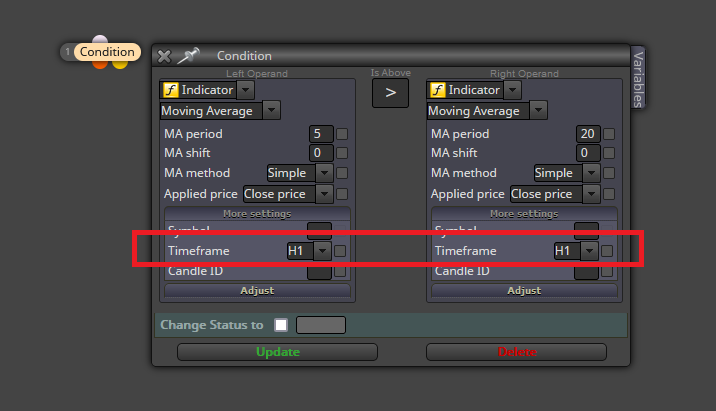
Task: Click Right Operand Adjust button
Action: click(524, 290)
